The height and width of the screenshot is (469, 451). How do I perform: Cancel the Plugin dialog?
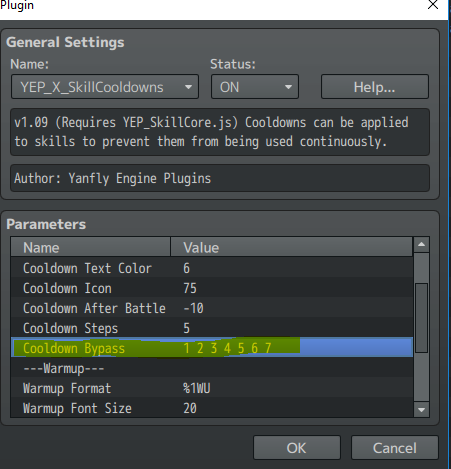pos(395,448)
